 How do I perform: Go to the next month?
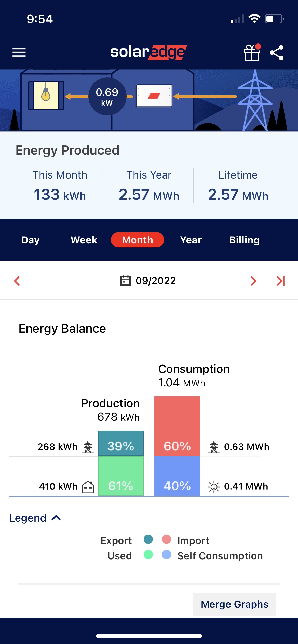[253, 281]
